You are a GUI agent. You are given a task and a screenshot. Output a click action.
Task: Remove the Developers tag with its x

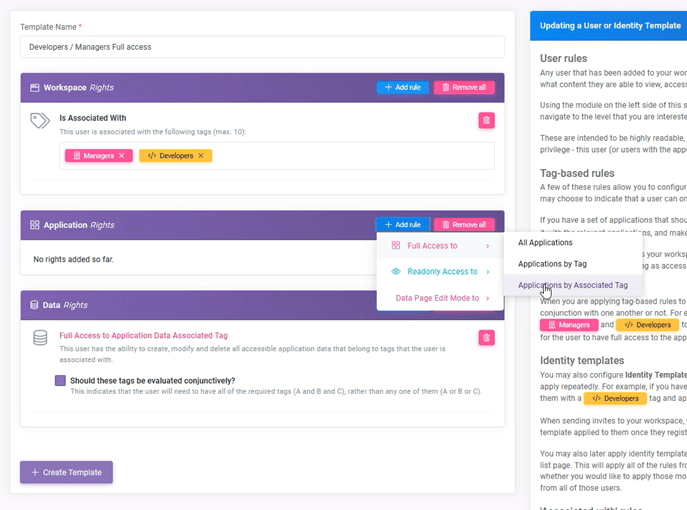pyautogui.click(x=201, y=156)
